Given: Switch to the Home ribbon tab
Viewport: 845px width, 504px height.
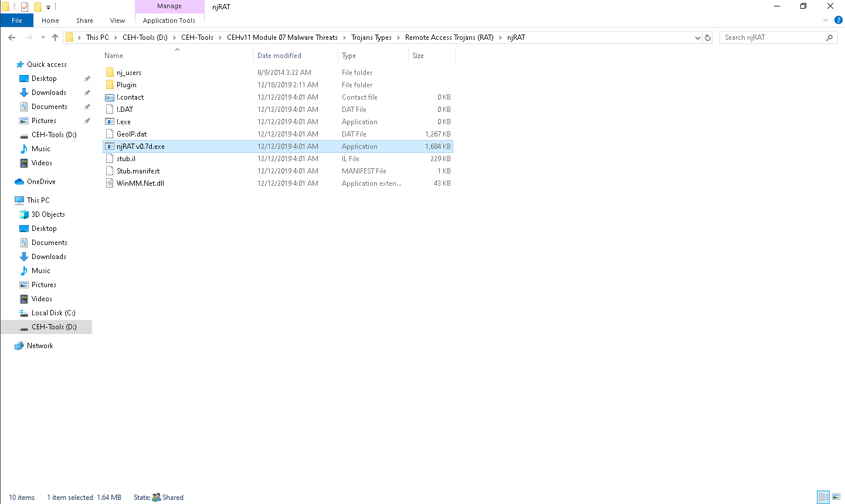Looking at the screenshot, I should coord(50,21).
